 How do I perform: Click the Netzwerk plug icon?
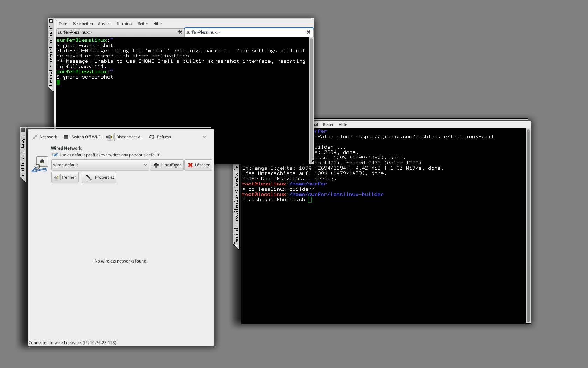click(35, 137)
